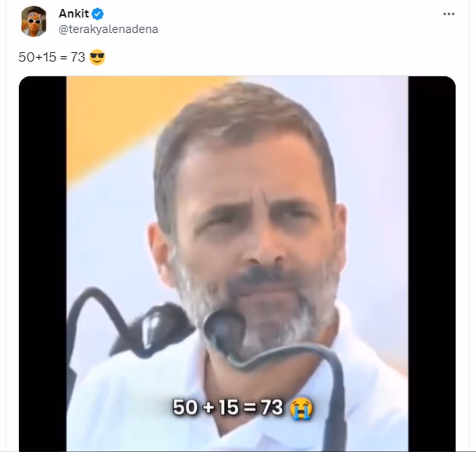Click the blue verified badge
This screenshot has width=476, height=452.
pyautogui.click(x=98, y=14)
